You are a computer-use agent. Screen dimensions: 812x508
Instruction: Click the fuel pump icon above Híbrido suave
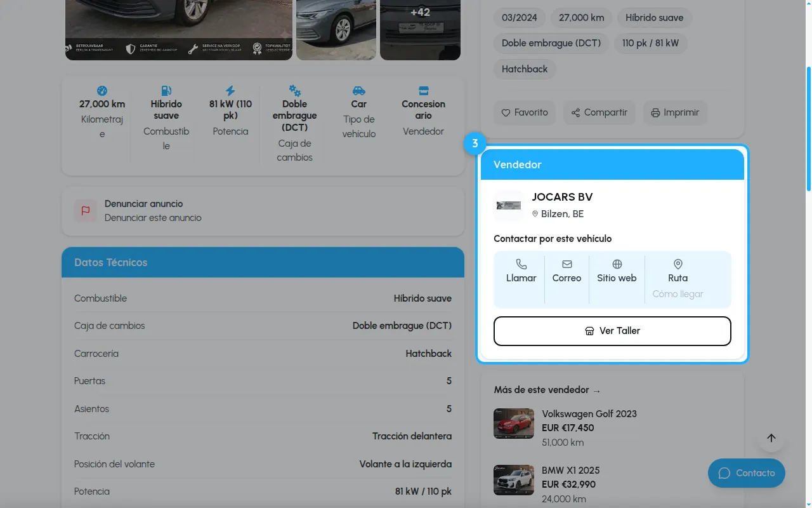[166, 91]
